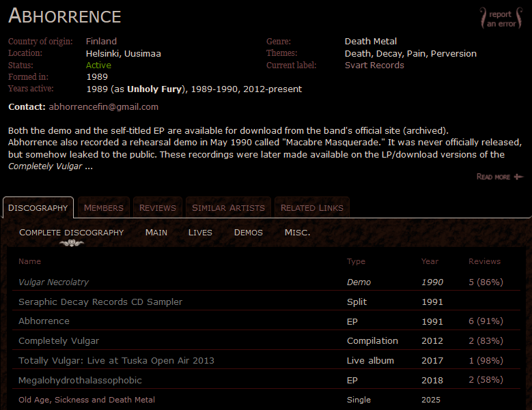
Task: Select the Complete Discography sub-tab
Action: pyautogui.click(x=71, y=233)
